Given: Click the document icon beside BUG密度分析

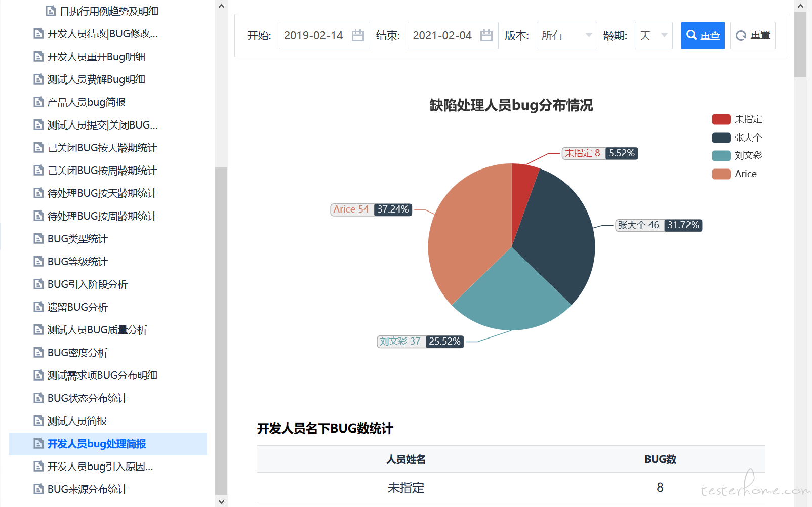Looking at the screenshot, I should point(38,353).
